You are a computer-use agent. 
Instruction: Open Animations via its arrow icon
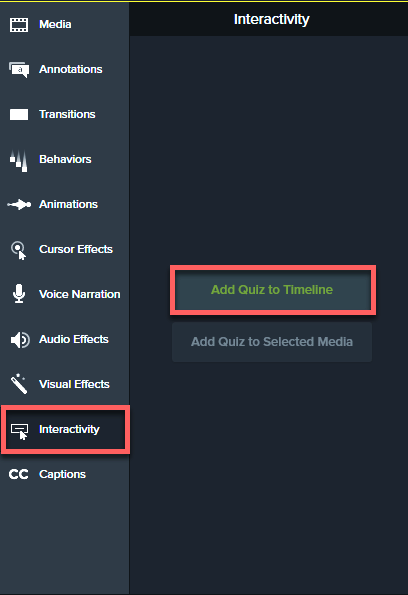click(19, 205)
